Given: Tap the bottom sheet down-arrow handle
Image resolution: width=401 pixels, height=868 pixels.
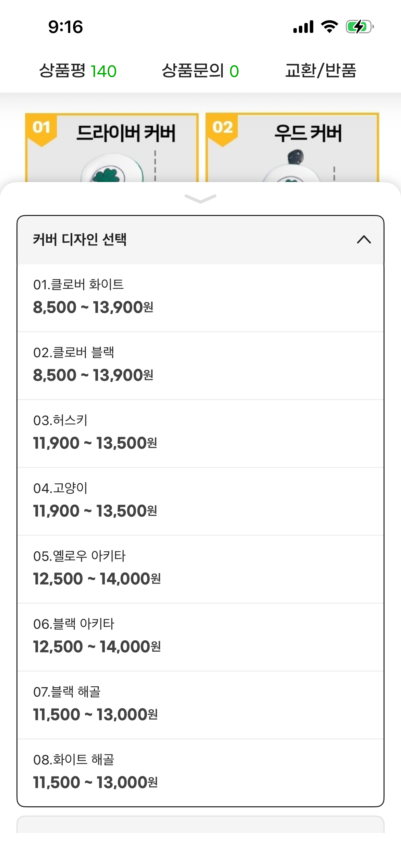Looking at the screenshot, I should [x=200, y=198].
